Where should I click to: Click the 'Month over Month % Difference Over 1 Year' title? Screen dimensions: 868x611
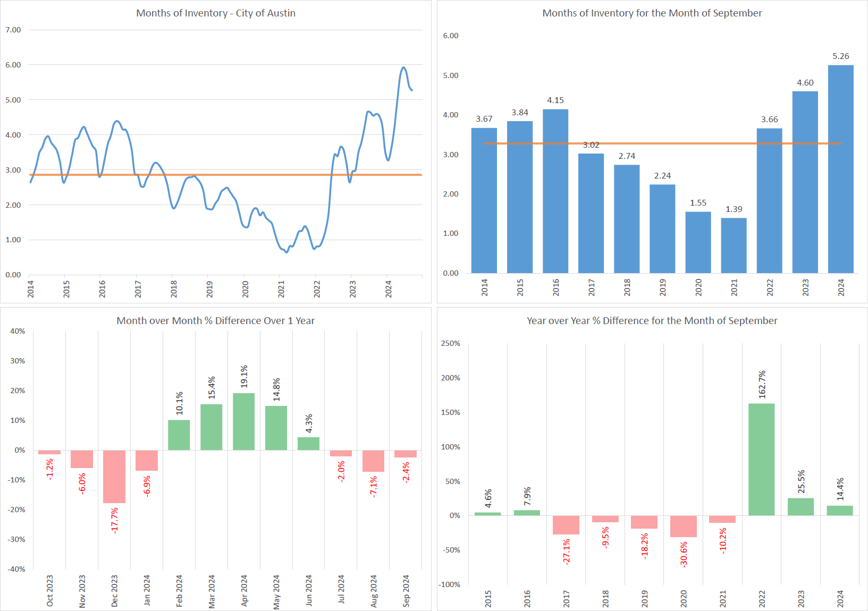(215, 321)
